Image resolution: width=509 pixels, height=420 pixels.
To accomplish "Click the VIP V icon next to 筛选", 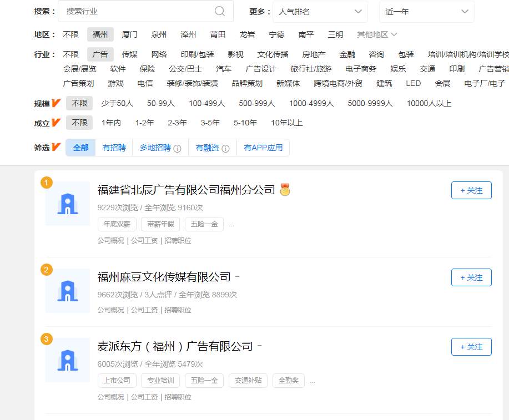I will point(56,148).
